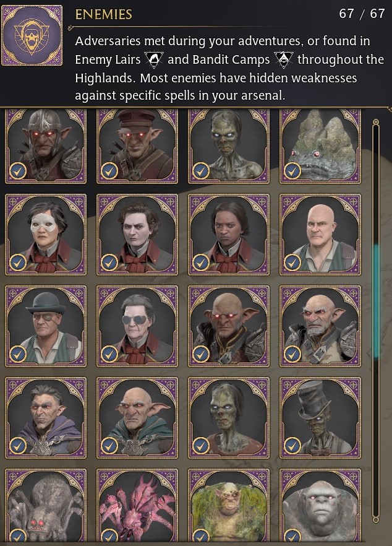Image resolution: width=392 pixels, height=546 pixels.
Task: Select the bald man in green vest
Action: click(320, 235)
